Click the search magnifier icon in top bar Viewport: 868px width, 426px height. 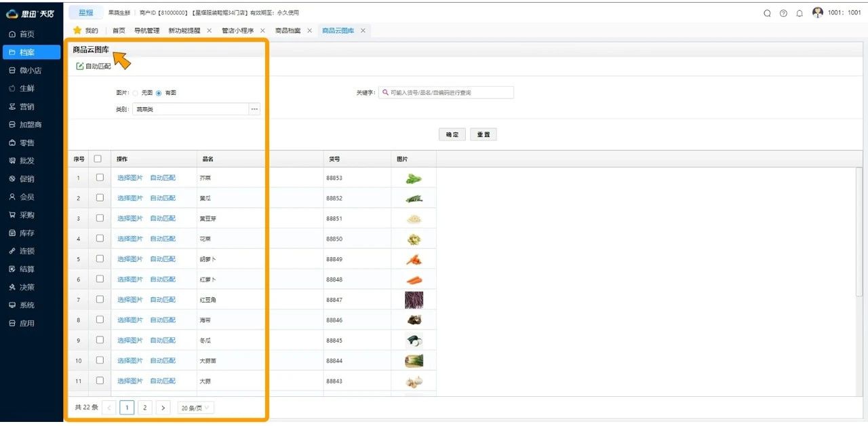click(767, 13)
